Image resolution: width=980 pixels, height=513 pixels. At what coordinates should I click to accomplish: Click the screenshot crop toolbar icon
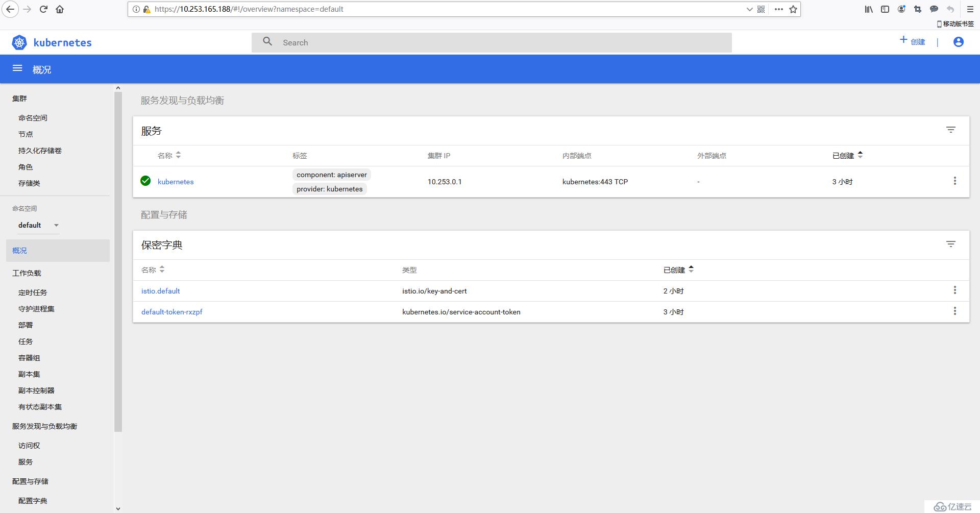[x=918, y=9]
